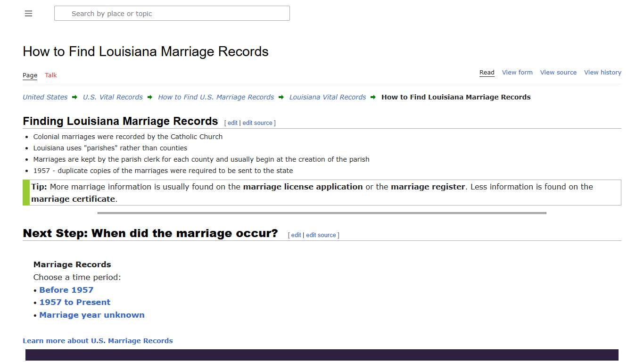Click the green arrow after United States
The height and width of the screenshot is (362, 644).
pyautogui.click(x=74, y=97)
